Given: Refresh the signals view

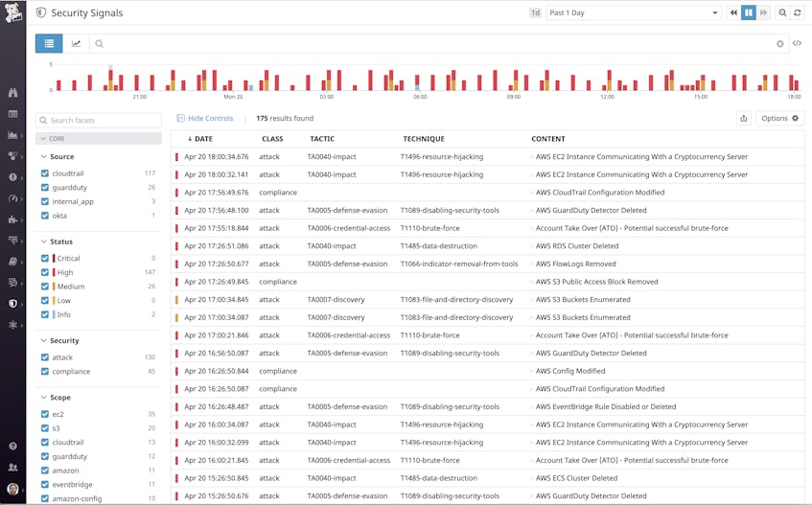Looking at the screenshot, I should tap(798, 12).
